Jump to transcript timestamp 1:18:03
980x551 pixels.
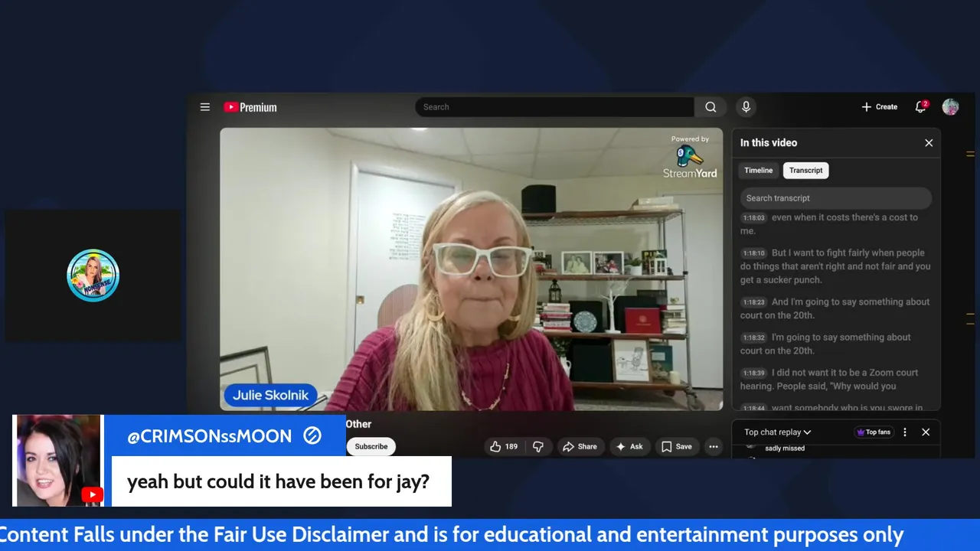click(x=754, y=218)
